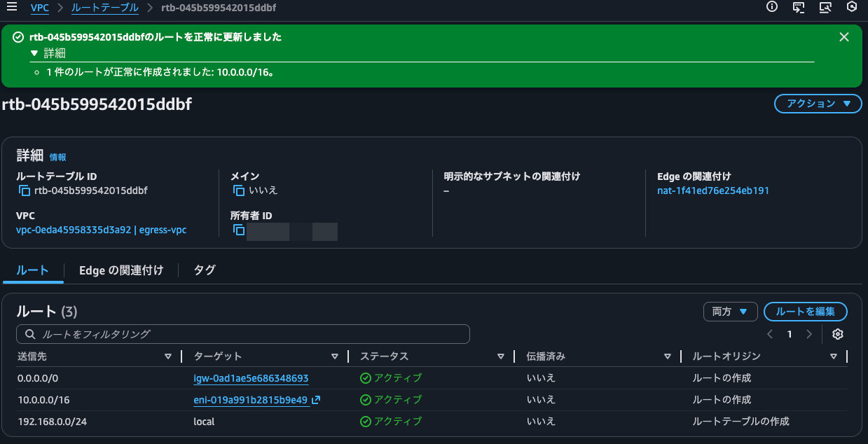Copy the route table ID with copy icon
The image size is (868, 444).
click(25, 190)
